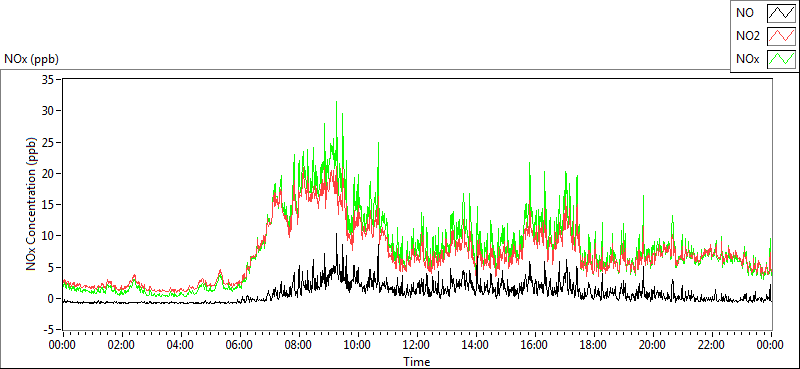Click the 08:00 time axis label

point(299,345)
